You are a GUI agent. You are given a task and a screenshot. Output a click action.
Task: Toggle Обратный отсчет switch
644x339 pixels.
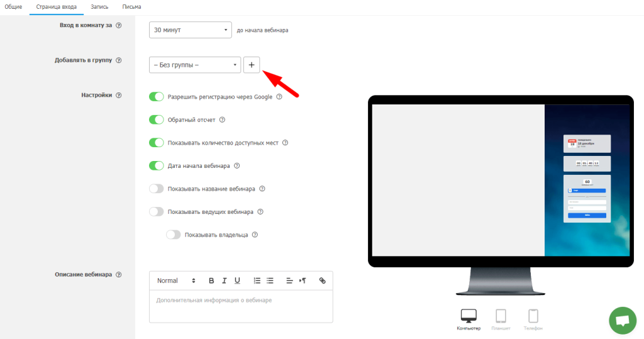pyautogui.click(x=156, y=119)
